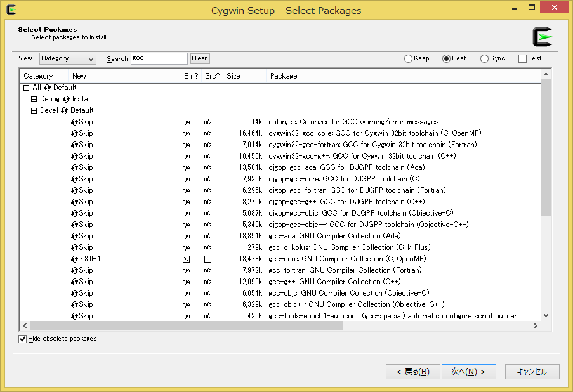The height and width of the screenshot is (392, 573).
Task: Click the New column header
Action: coord(124,76)
